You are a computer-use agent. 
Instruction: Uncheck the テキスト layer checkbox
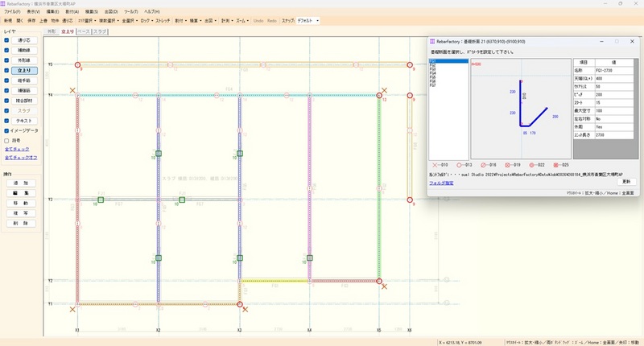6,120
